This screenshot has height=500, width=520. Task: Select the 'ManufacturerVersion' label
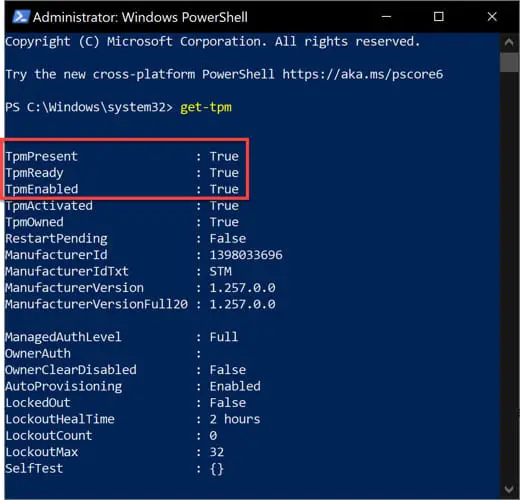74,288
